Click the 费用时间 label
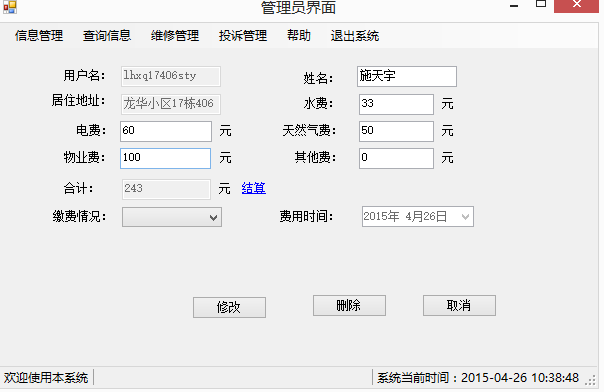 [306, 216]
